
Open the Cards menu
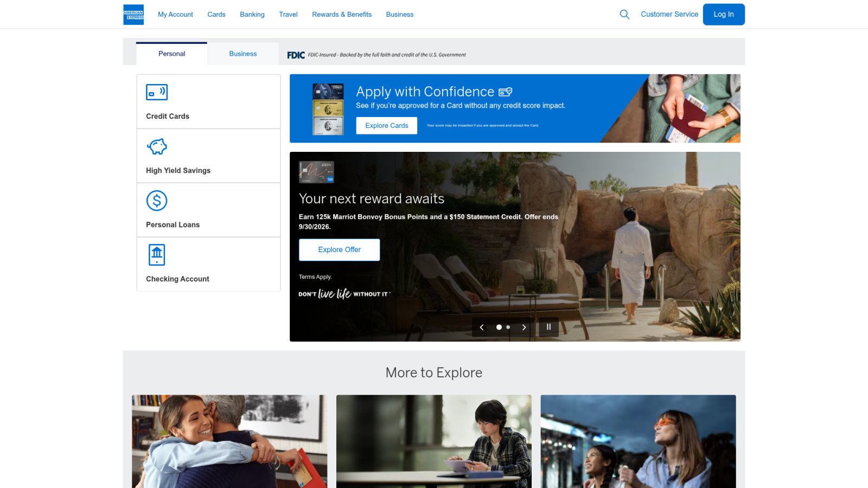216,15
